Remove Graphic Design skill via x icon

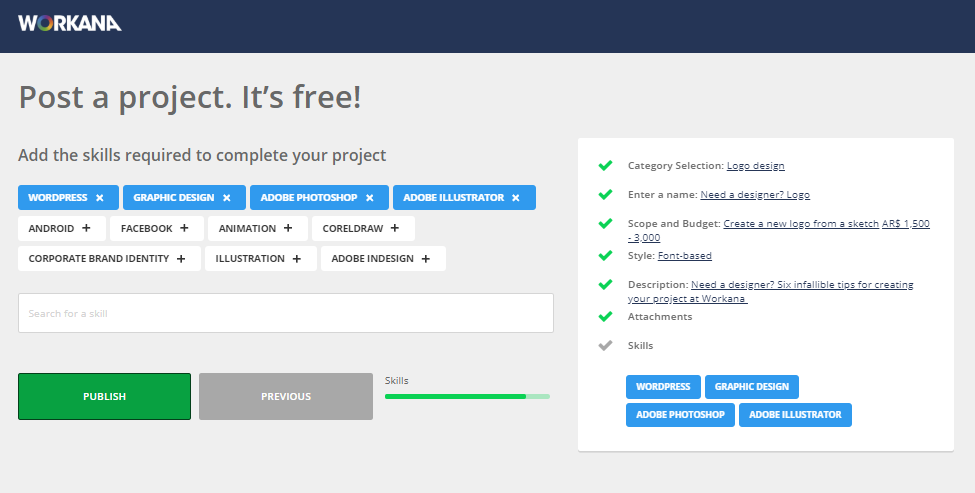[227, 198]
